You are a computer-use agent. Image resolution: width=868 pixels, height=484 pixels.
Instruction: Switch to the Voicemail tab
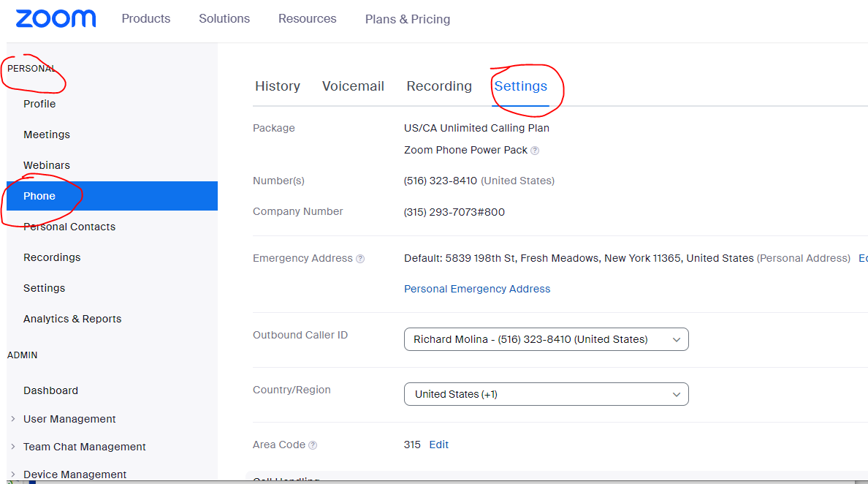[353, 86]
